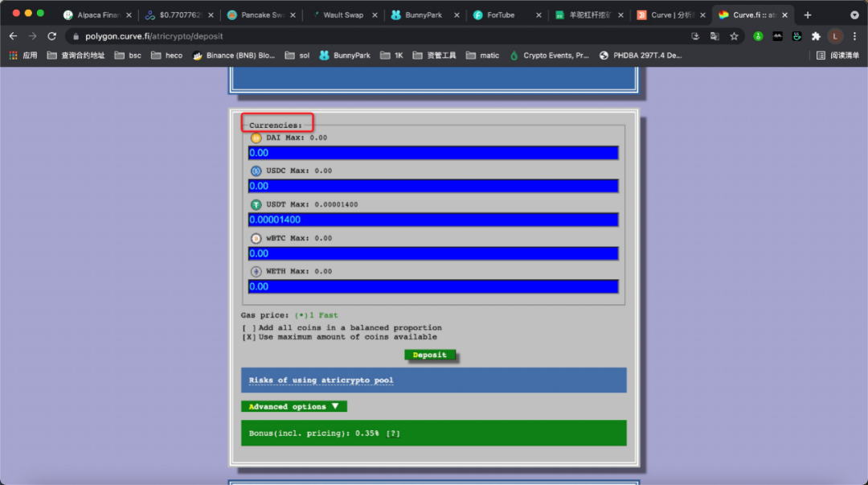Click the WETH token icon
This screenshot has height=485, width=868.
256,271
